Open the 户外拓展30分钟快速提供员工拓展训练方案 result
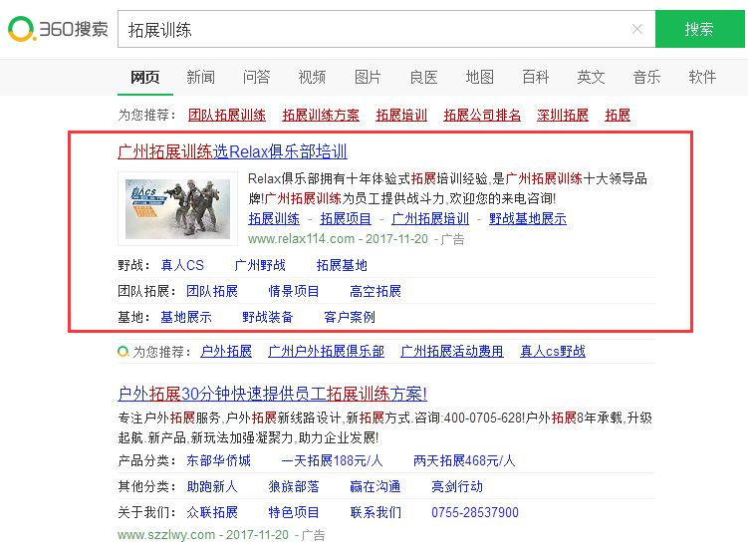The width and height of the screenshot is (748, 560). 272,394
